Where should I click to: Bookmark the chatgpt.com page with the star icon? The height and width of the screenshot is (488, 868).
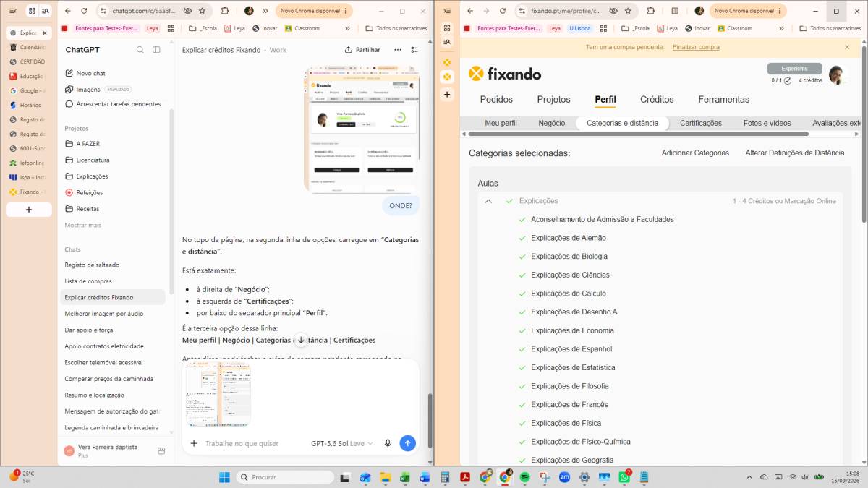click(x=202, y=11)
